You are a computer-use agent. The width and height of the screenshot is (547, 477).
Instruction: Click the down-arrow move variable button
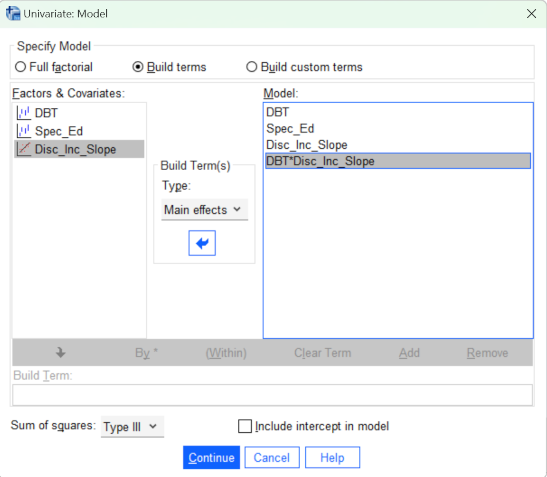coord(61,352)
